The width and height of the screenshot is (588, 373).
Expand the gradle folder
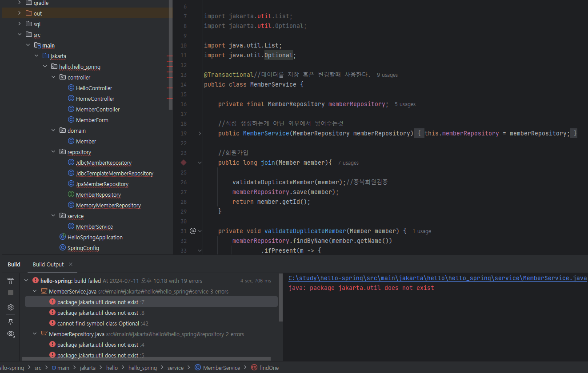point(19,3)
